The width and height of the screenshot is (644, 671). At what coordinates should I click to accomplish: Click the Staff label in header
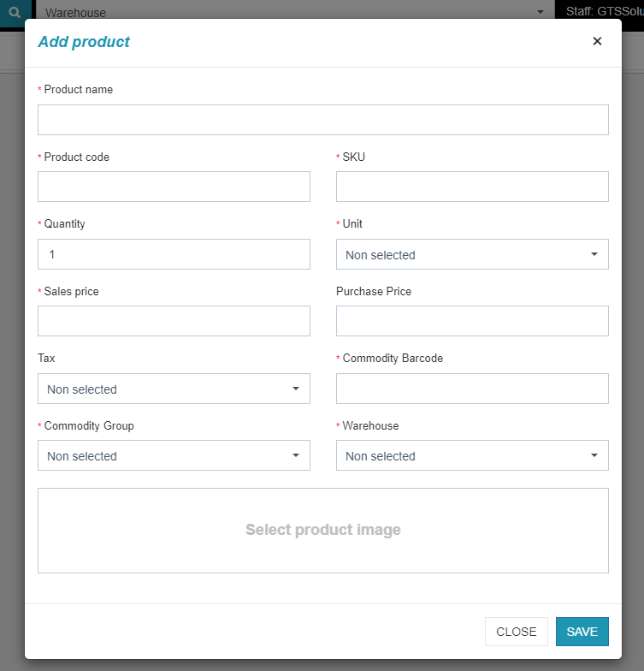pos(603,11)
